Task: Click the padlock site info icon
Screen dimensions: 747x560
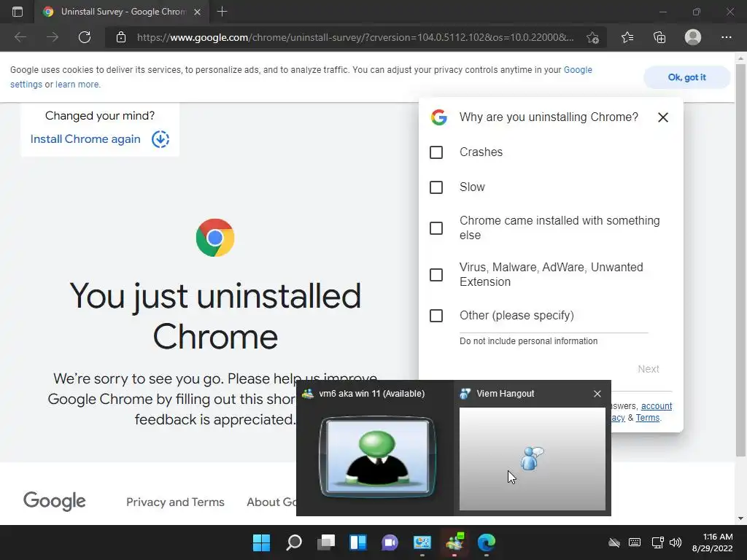Action: coord(121,37)
